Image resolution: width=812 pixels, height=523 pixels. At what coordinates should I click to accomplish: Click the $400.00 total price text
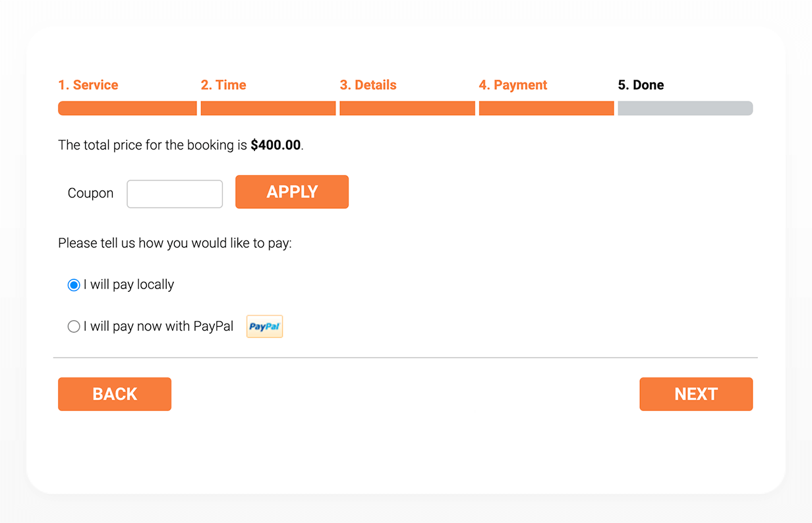point(275,145)
